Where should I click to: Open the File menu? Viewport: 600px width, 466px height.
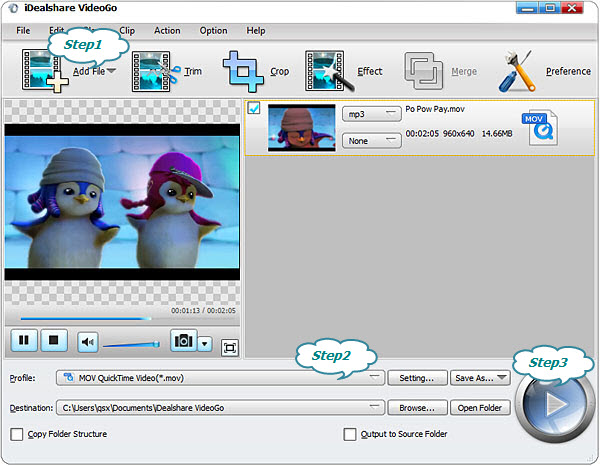(x=23, y=31)
